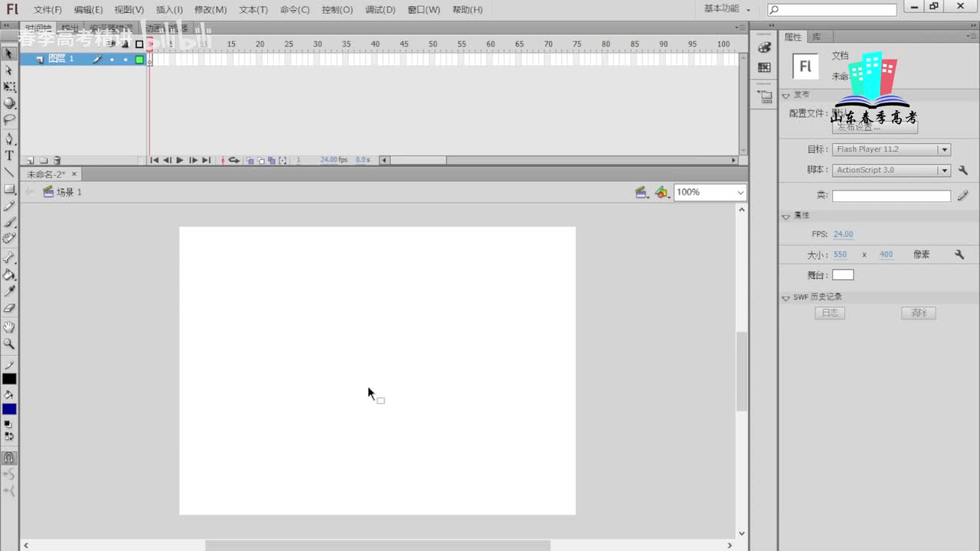980x551 pixels.
Task: Toggle lock dot of 图层 1
Action: pyautogui.click(x=126, y=60)
